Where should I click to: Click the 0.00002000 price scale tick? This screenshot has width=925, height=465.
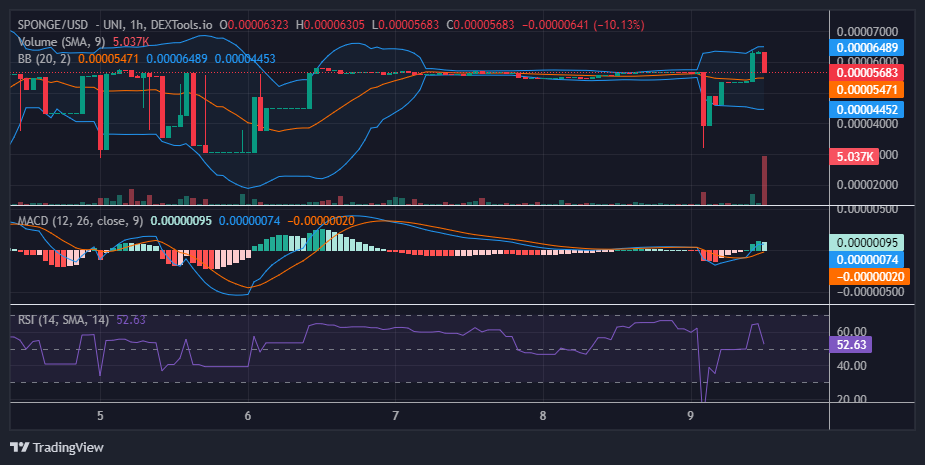[867, 185]
